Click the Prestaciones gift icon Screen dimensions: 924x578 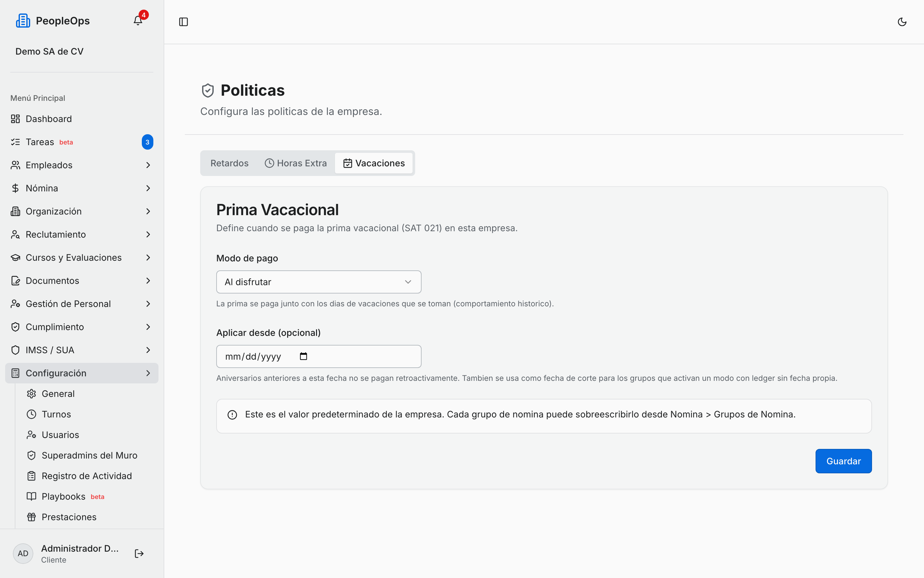31,517
